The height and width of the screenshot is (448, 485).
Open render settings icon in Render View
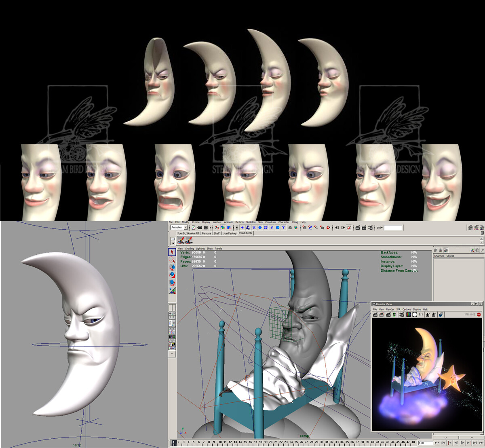coord(401,315)
